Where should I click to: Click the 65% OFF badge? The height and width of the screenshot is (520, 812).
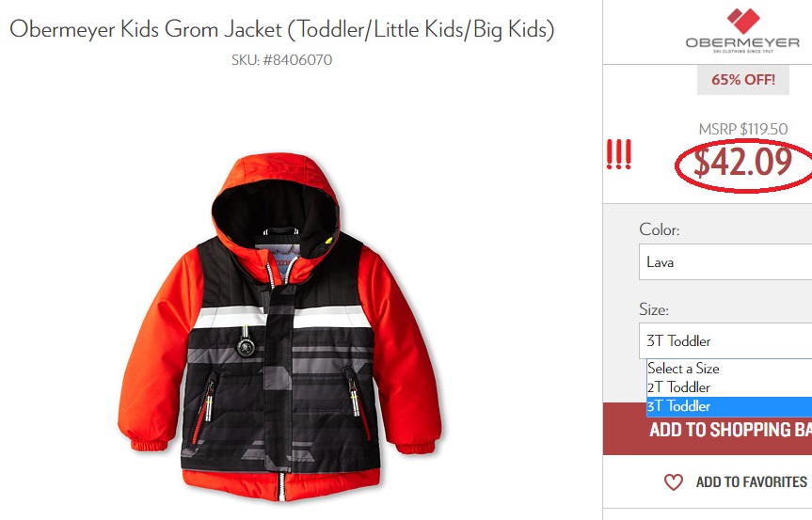tap(743, 80)
